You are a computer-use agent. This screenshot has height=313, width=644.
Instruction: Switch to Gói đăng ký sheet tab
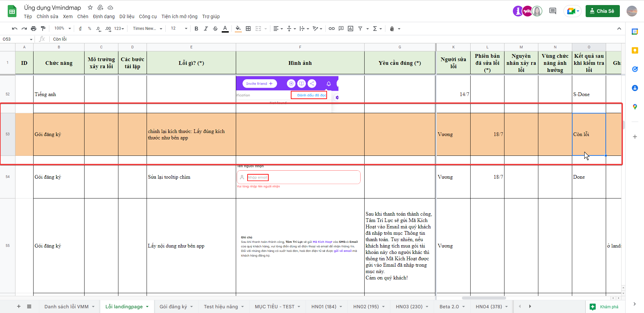176,306
